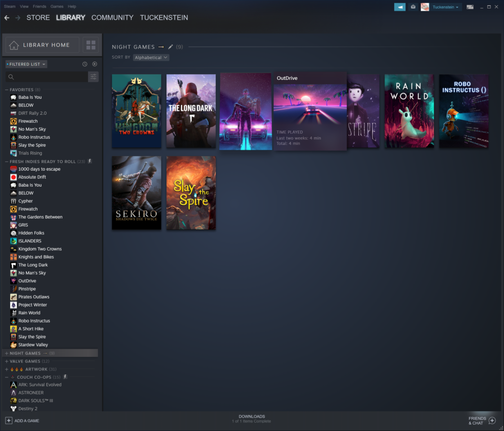Screen dimensions: 504x431
Task: Open the teal Steam chat icon top right
Action: (400, 7)
